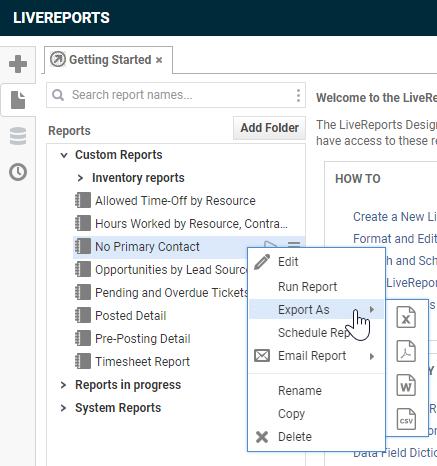The image size is (437, 466).
Task: Open the Create a New Li… link
Action: point(395,217)
